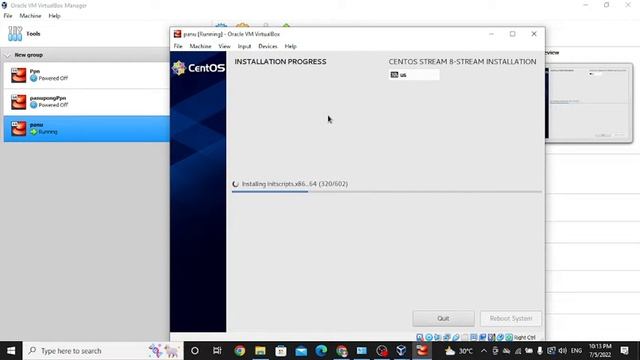The height and width of the screenshot is (360, 640).
Task: Open Task View from the taskbar
Action: tap(217, 351)
